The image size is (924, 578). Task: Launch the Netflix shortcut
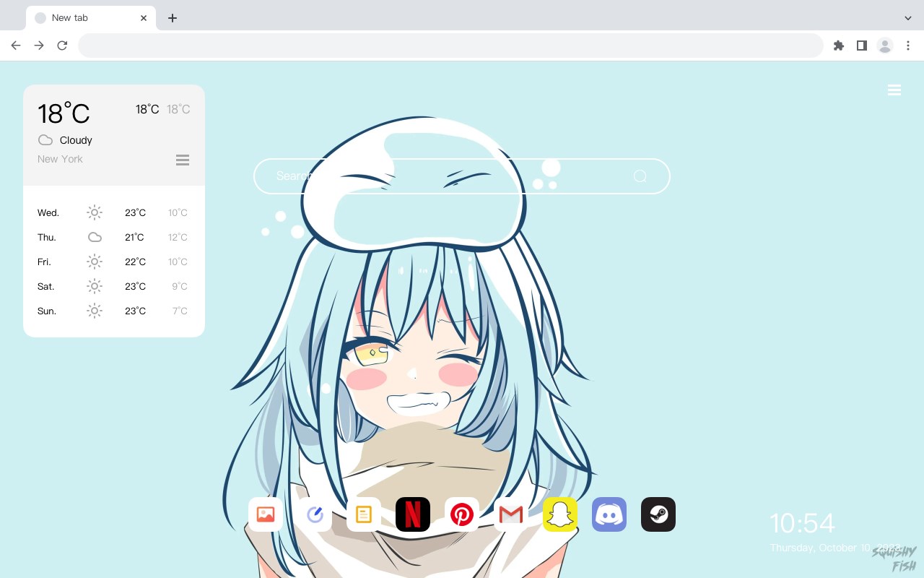pos(413,514)
